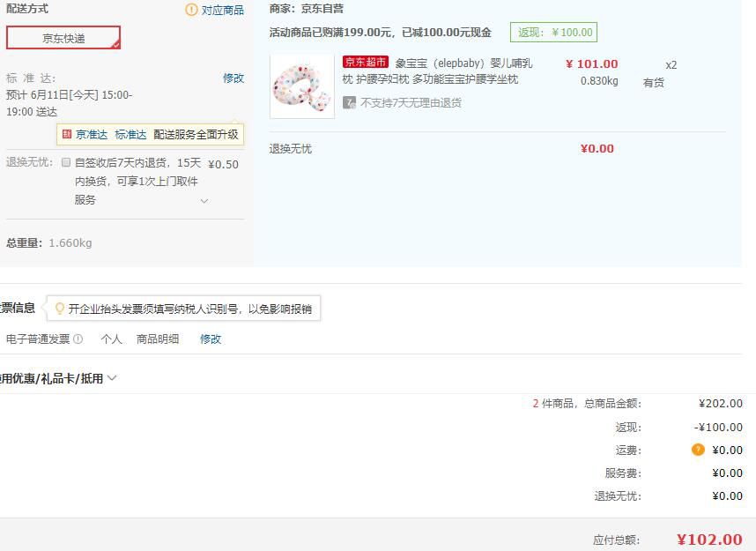The width and height of the screenshot is (756, 551).
Task: Open the 标准达 link in the upgrade notice
Action: (130, 135)
